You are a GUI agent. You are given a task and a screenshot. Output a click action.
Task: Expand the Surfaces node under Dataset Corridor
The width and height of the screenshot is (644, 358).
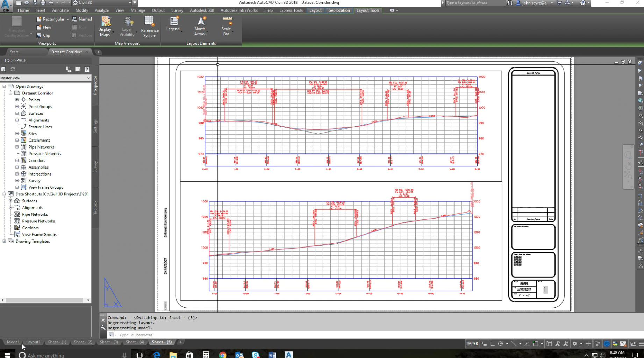pos(17,113)
